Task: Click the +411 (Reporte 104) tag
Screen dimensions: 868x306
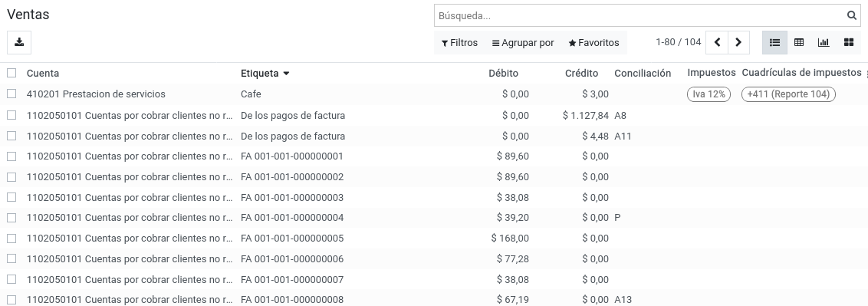Action: [788, 94]
